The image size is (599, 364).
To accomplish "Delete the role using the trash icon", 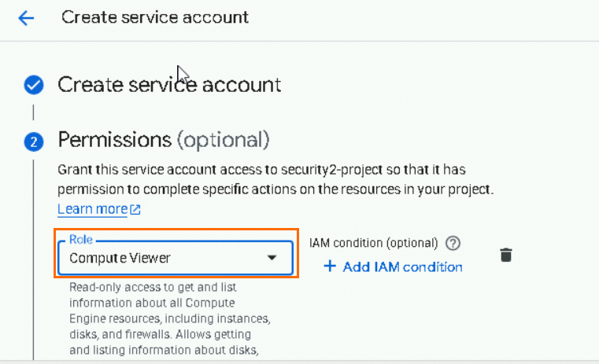I will (x=506, y=255).
